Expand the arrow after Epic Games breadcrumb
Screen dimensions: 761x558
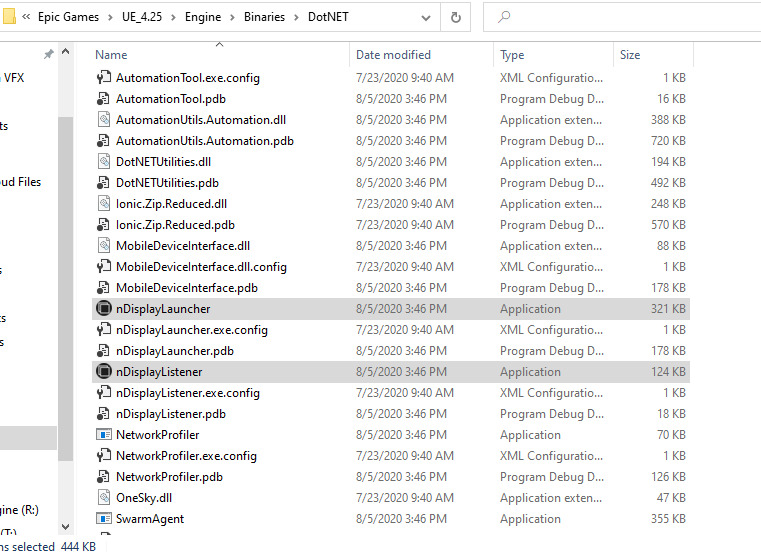[x=111, y=17]
